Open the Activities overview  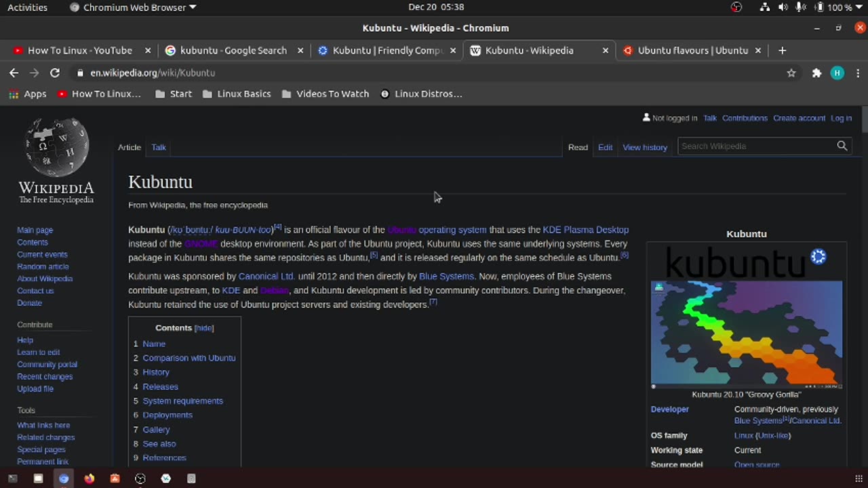click(27, 7)
